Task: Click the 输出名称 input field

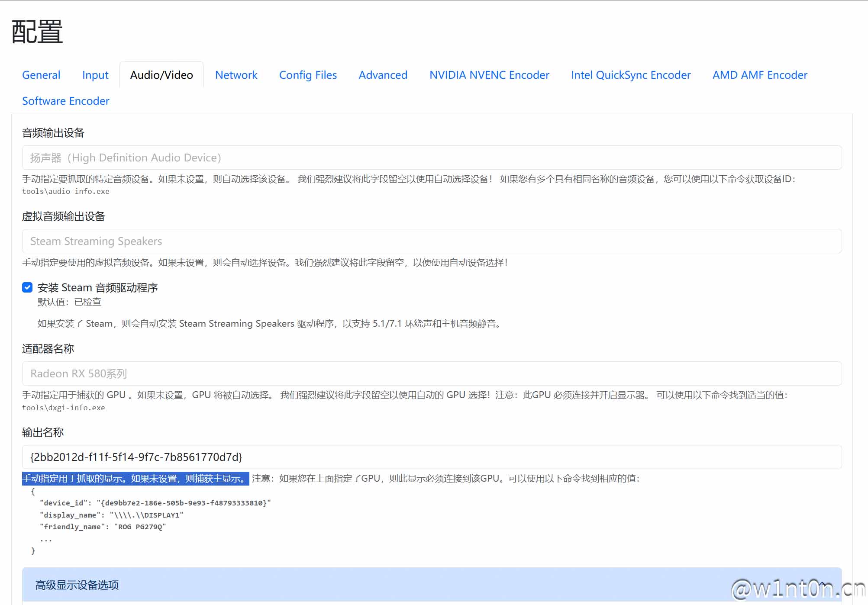Action: coord(432,457)
